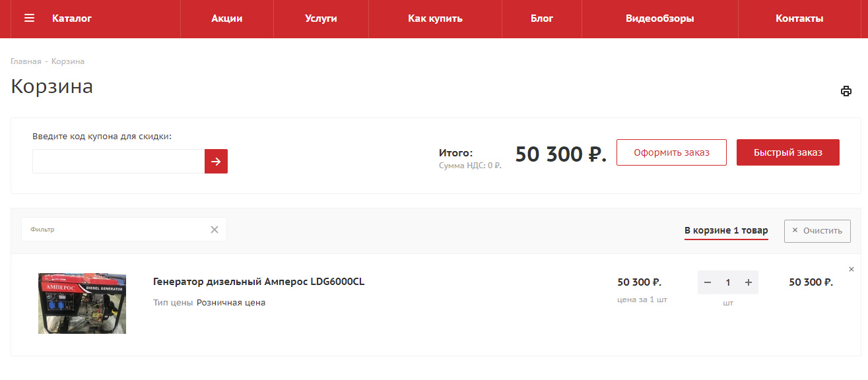Click Очистить to empty the cart
The image size is (868, 380).
[x=817, y=231]
